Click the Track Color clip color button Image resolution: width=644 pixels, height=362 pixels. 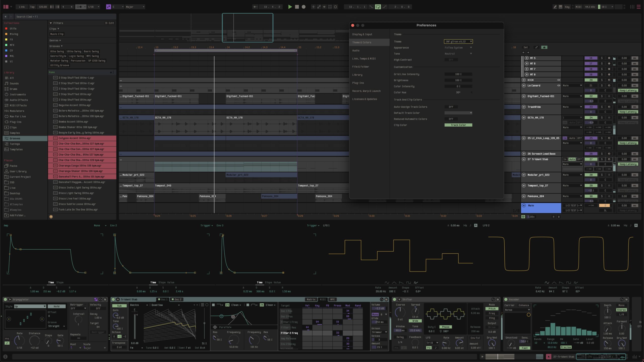click(x=458, y=125)
